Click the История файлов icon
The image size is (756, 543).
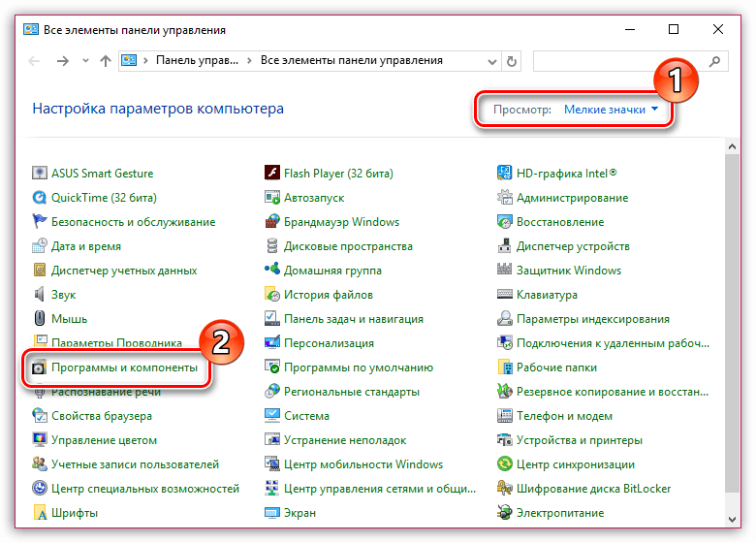pyautogui.click(x=272, y=294)
